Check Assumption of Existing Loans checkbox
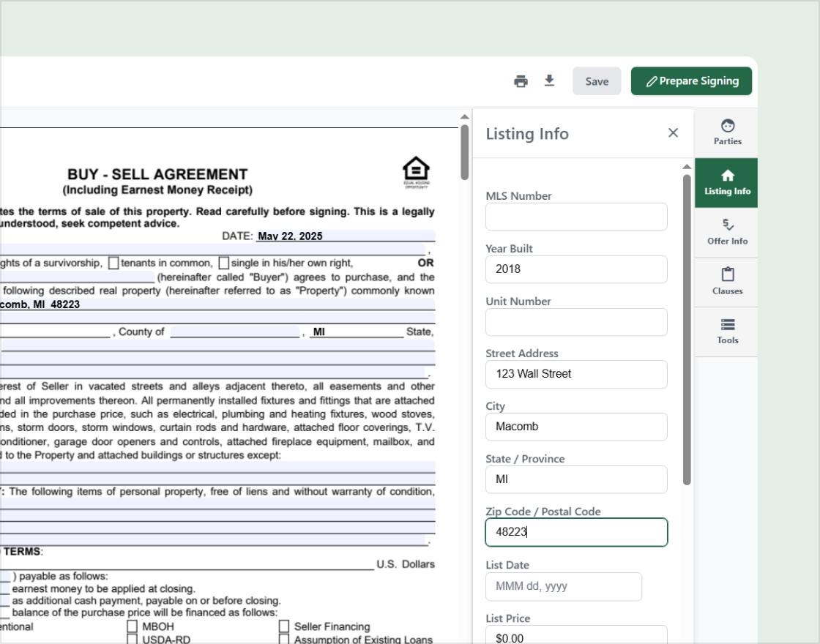820x644 pixels. pyautogui.click(x=284, y=640)
